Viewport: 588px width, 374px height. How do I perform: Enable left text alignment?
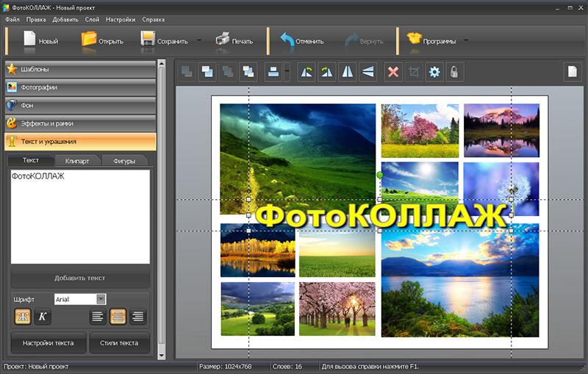tap(97, 317)
